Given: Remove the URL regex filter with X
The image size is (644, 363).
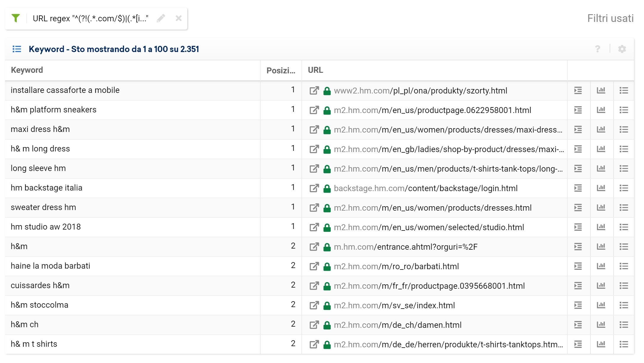Looking at the screenshot, I should point(178,18).
